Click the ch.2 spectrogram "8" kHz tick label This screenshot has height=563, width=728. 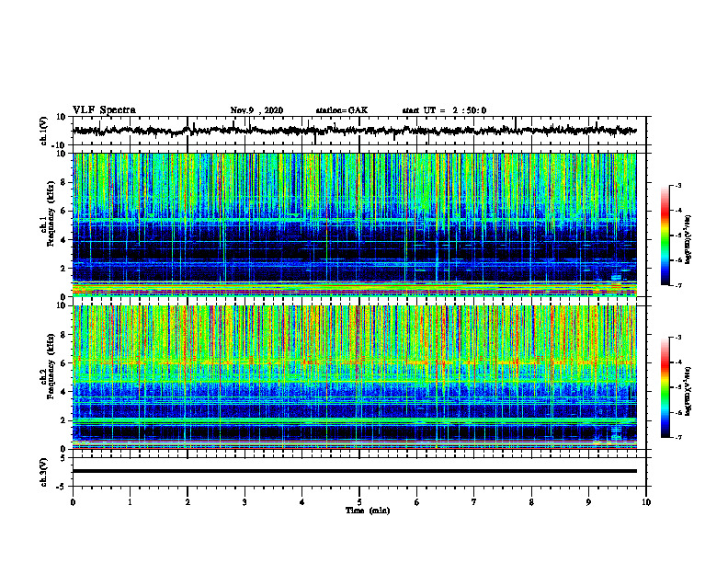pyautogui.click(x=63, y=335)
